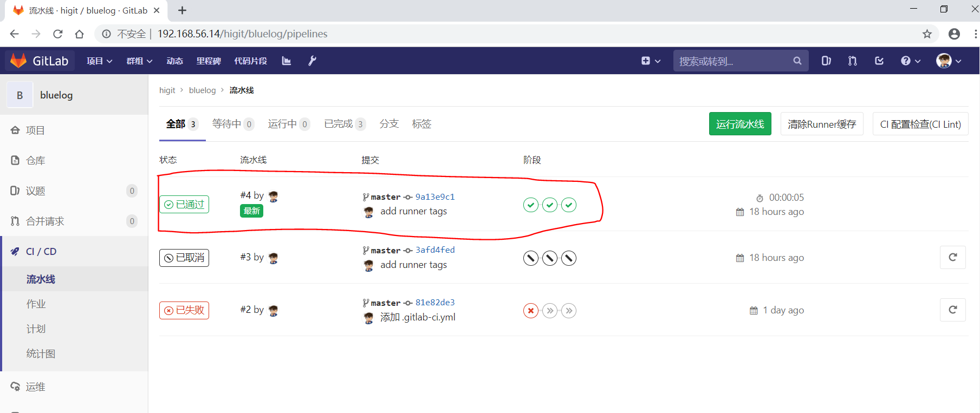Reload the page in the browser

(x=58, y=34)
